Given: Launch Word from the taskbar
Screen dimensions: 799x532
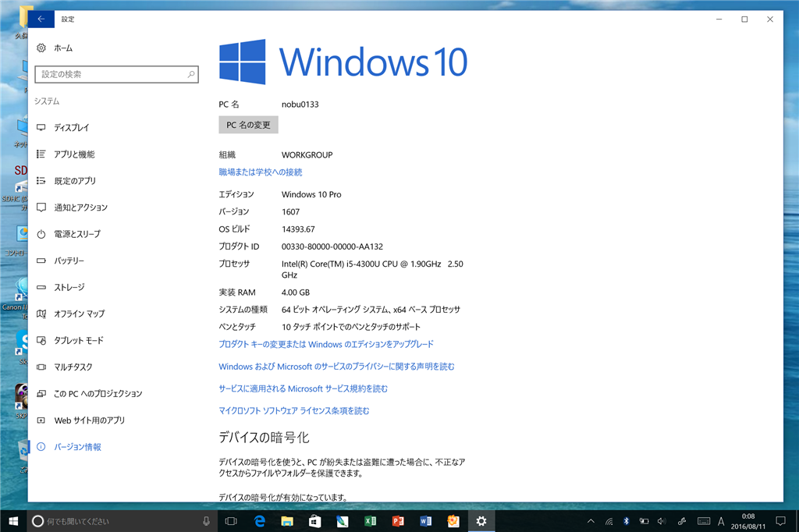Looking at the screenshot, I should (425, 521).
